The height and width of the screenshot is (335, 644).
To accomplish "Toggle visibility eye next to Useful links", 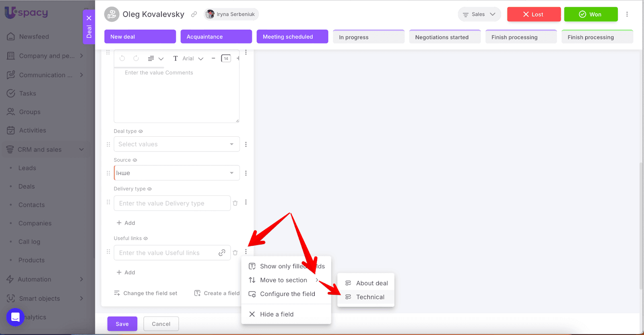I will pyautogui.click(x=146, y=238).
